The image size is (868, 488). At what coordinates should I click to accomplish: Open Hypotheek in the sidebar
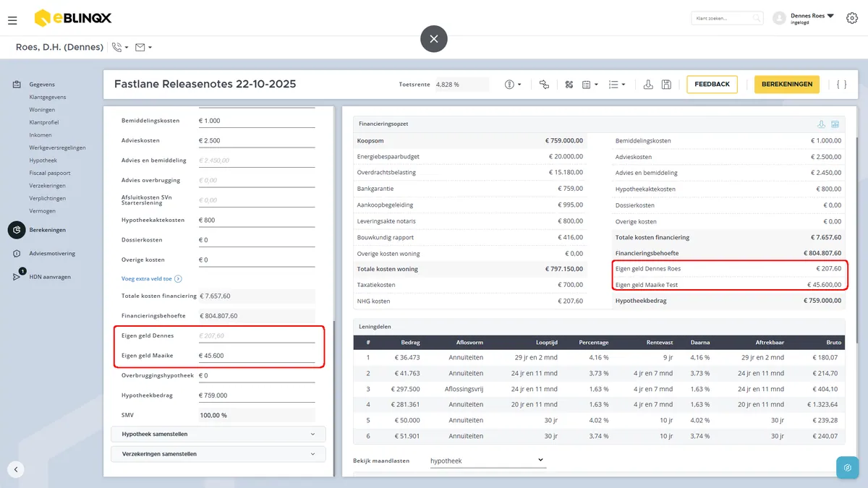(43, 160)
